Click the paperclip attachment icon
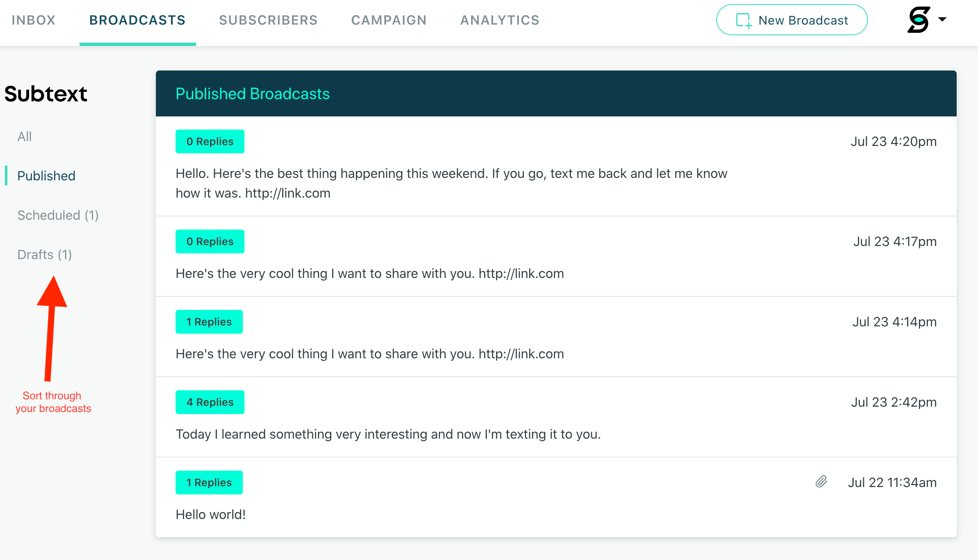The width and height of the screenshot is (978, 560). [x=821, y=482]
